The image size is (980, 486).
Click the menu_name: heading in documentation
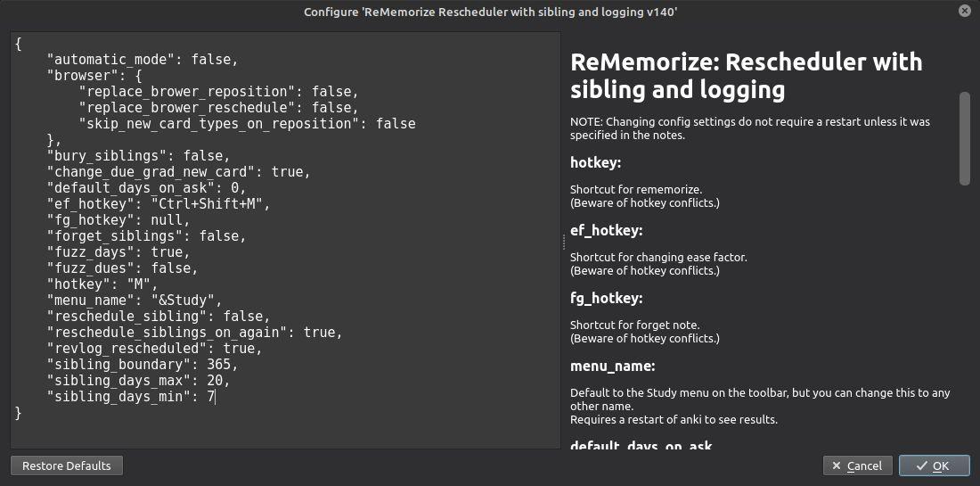pos(613,366)
